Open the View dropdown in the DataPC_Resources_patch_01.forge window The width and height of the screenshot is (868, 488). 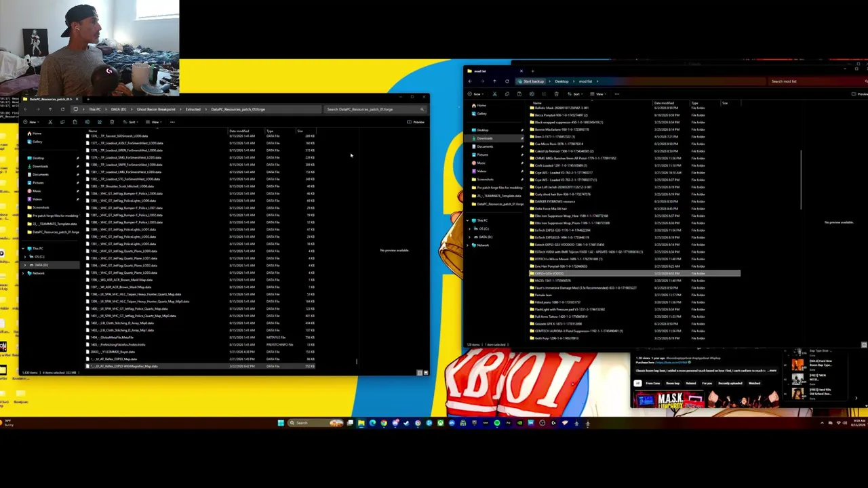click(155, 122)
